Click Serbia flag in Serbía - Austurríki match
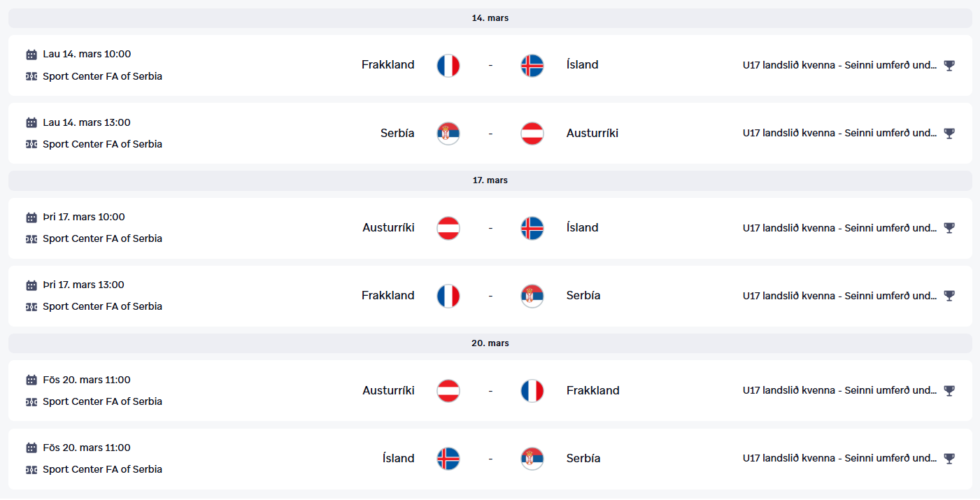This screenshot has height=500, width=980. (448, 134)
